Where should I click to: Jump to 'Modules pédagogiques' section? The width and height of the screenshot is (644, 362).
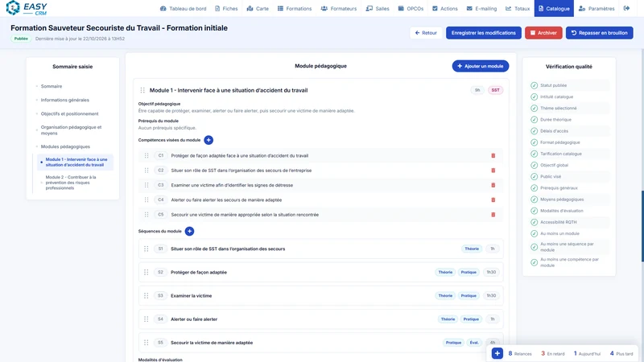point(65,146)
